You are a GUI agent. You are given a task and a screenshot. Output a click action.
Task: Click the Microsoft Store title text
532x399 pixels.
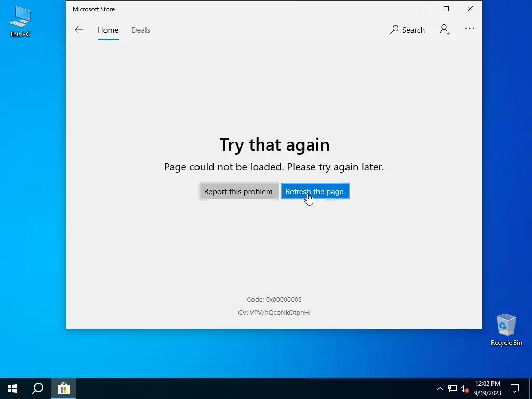click(x=94, y=9)
